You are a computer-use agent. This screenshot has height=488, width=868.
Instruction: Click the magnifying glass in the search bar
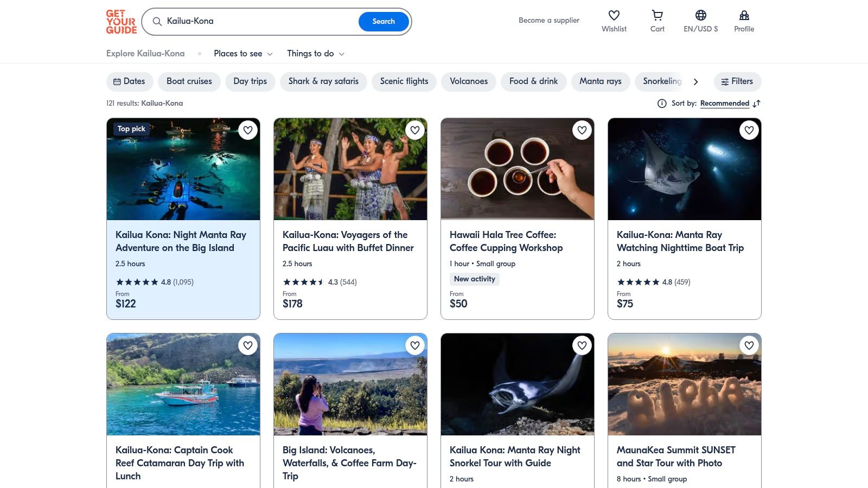pyautogui.click(x=157, y=22)
